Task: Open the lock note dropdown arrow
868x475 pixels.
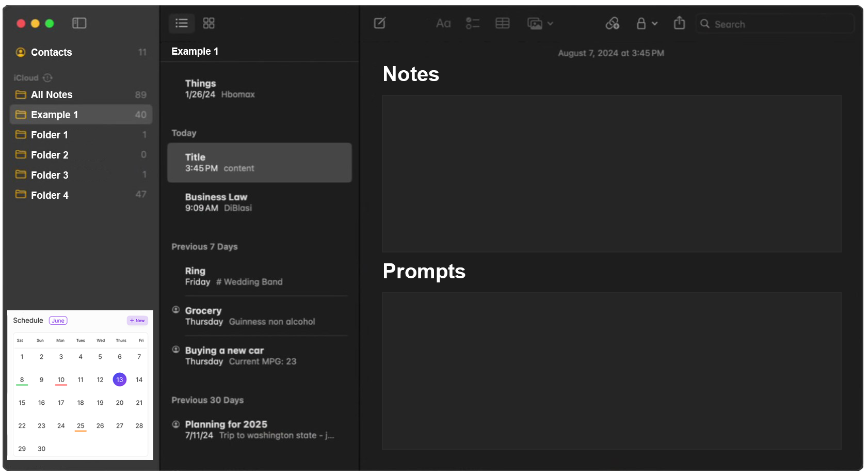Action: tap(654, 24)
